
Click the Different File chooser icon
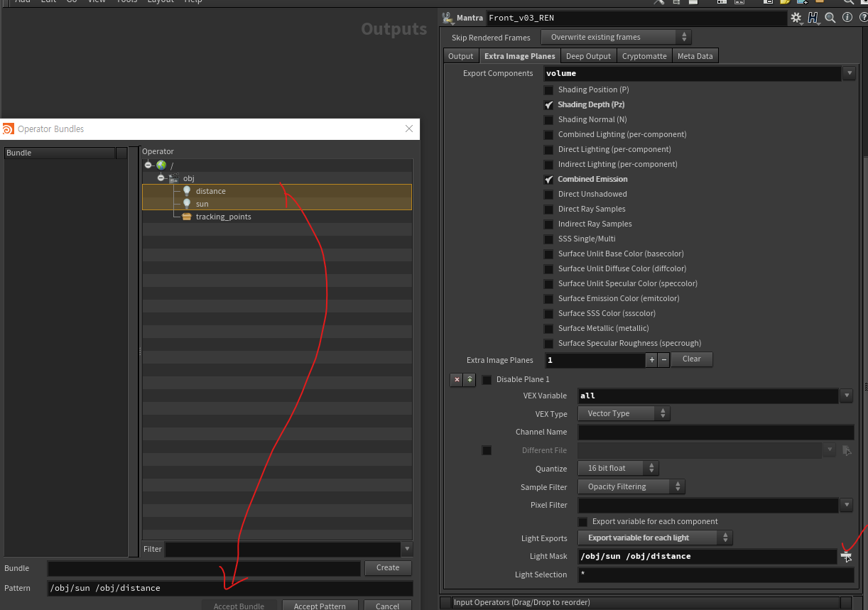pyautogui.click(x=847, y=450)
